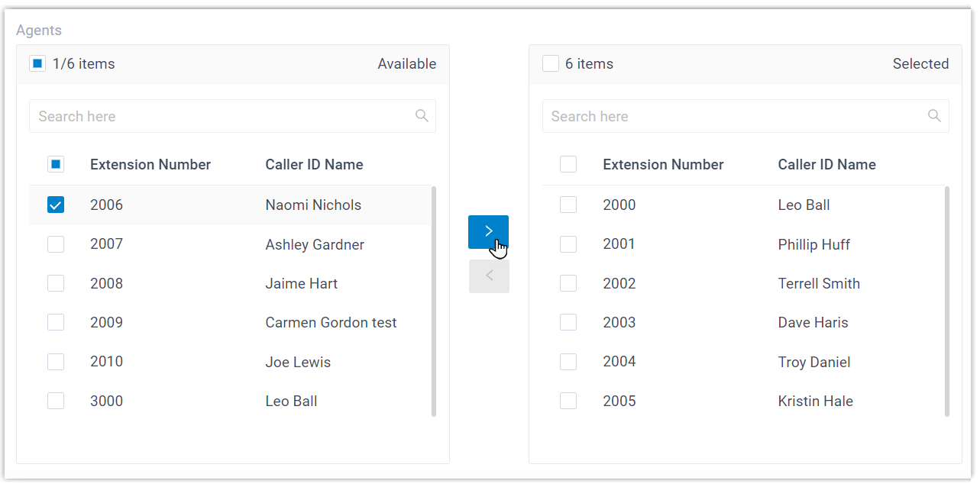Toggle select-all checkbox in Selected header
The width and height of the screenshot is (980, 487).
click(551, 64)
